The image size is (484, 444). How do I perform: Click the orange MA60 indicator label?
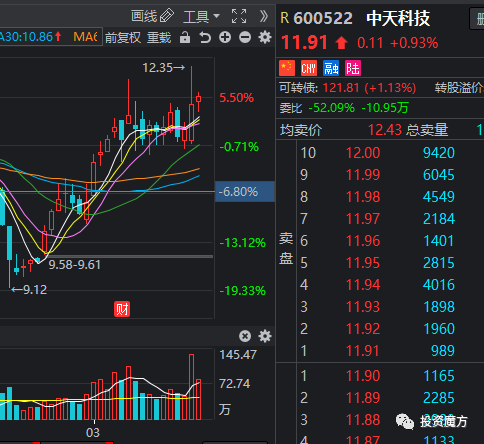85,37
